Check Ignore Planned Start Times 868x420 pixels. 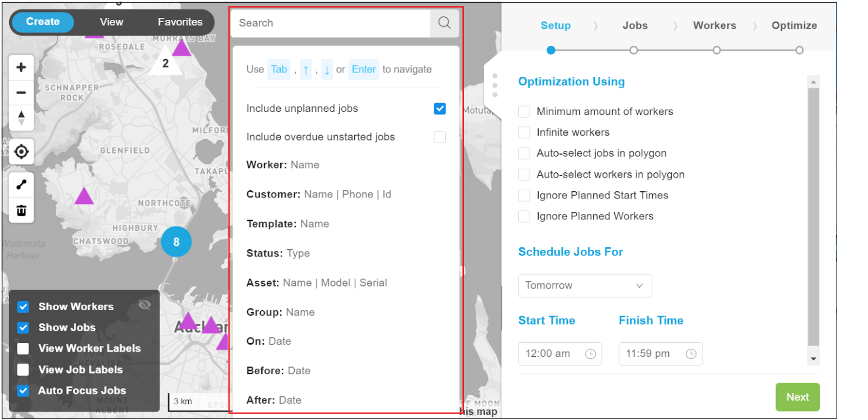524,195
